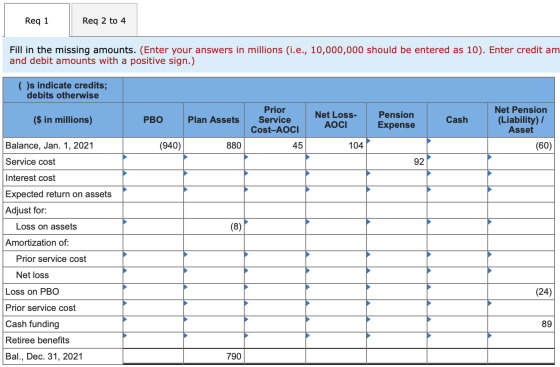Click Amortization Prior service cost Pension Expense cell
Screen dimensions: 560x367
pyautogui.click(x=396, y=259)
